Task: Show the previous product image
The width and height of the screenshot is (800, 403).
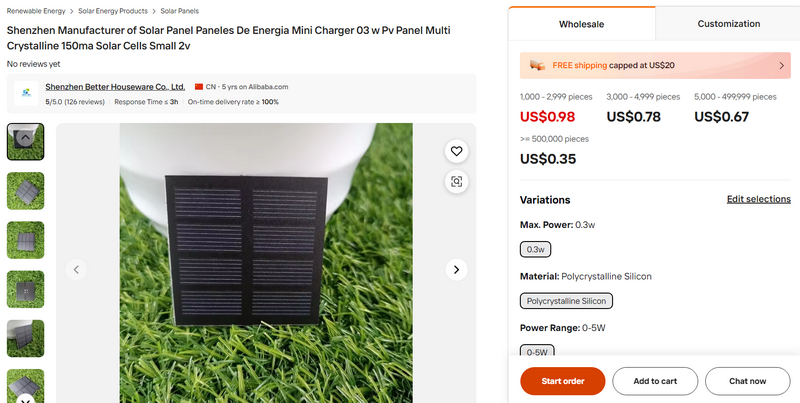Action: pos(76,269)
